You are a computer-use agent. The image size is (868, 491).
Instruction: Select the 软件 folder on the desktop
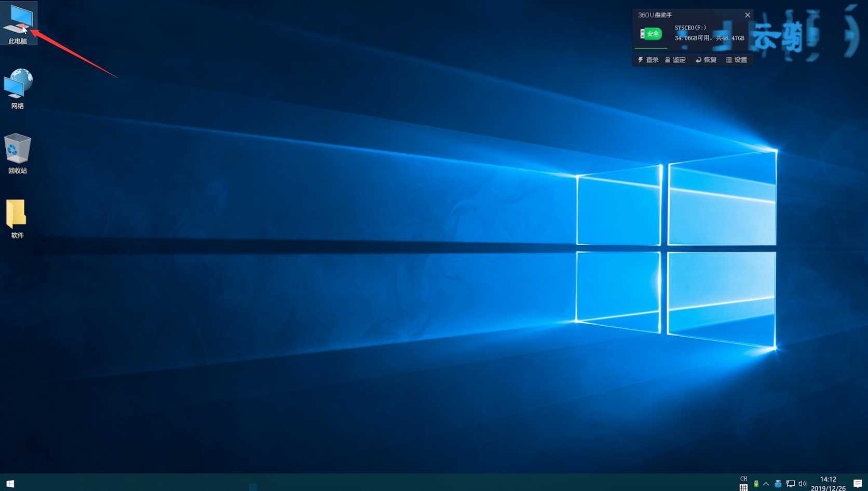click(x=17, y=219)
